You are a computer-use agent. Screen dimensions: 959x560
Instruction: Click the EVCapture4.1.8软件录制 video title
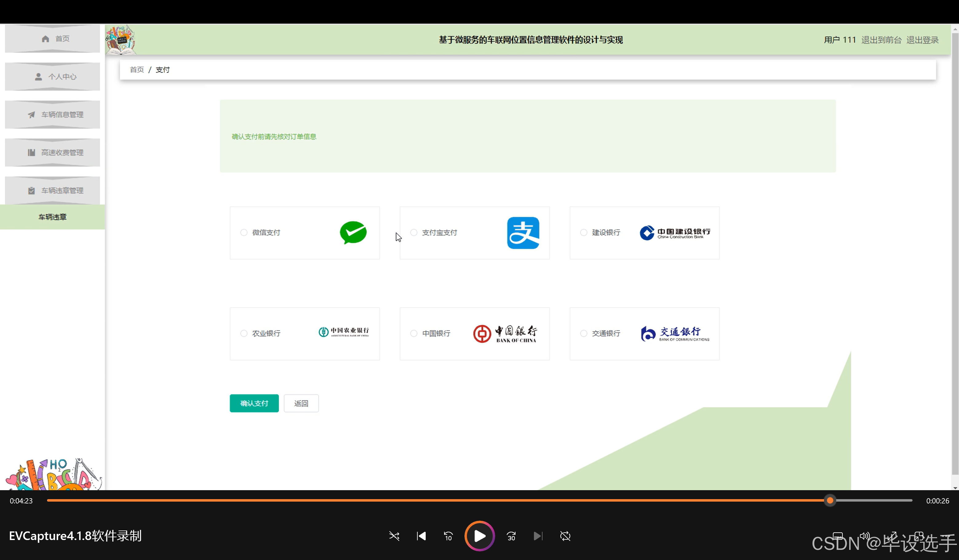[75, 536]
